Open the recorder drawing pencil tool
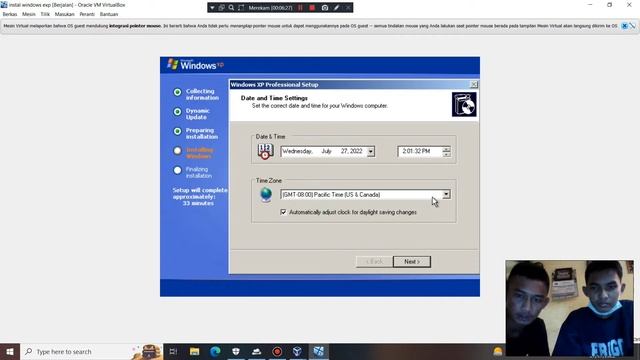The height and width of the screenshot is (360, 640). [x=336, y=8]
